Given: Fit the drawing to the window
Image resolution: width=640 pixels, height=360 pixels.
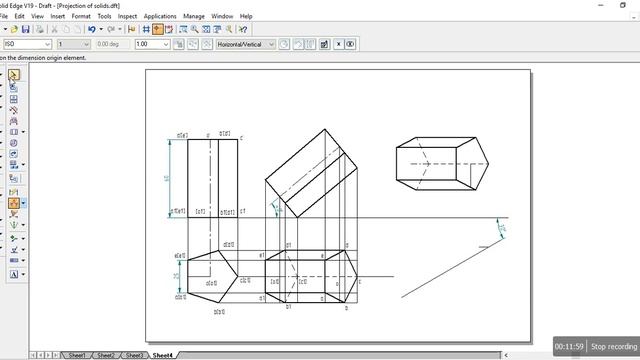Looking at the screenshot, I should click(x=206, y=29).
